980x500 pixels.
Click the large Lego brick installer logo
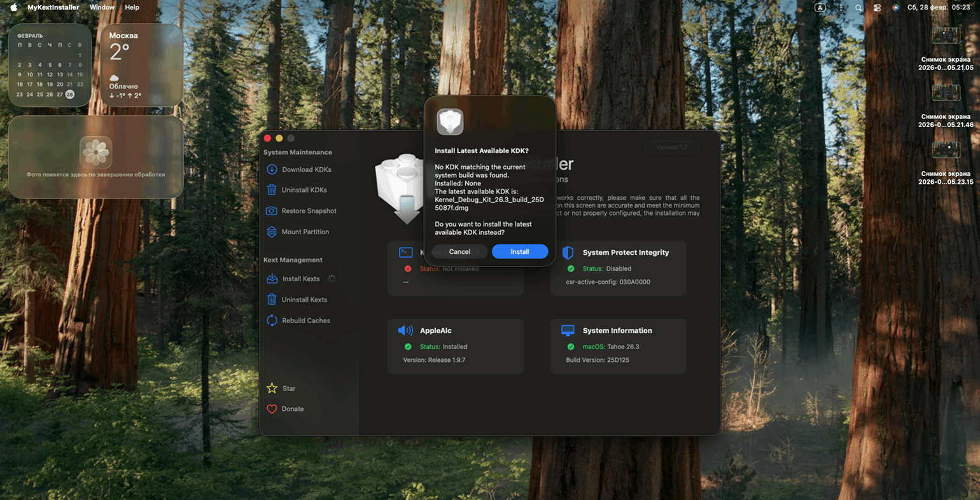[x=400, y=189]
